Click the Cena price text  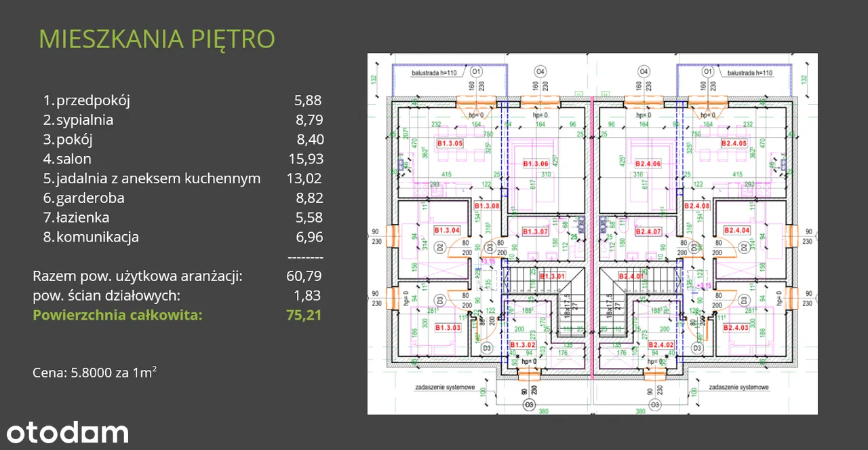pyautogui.click(x=95, y=373)
